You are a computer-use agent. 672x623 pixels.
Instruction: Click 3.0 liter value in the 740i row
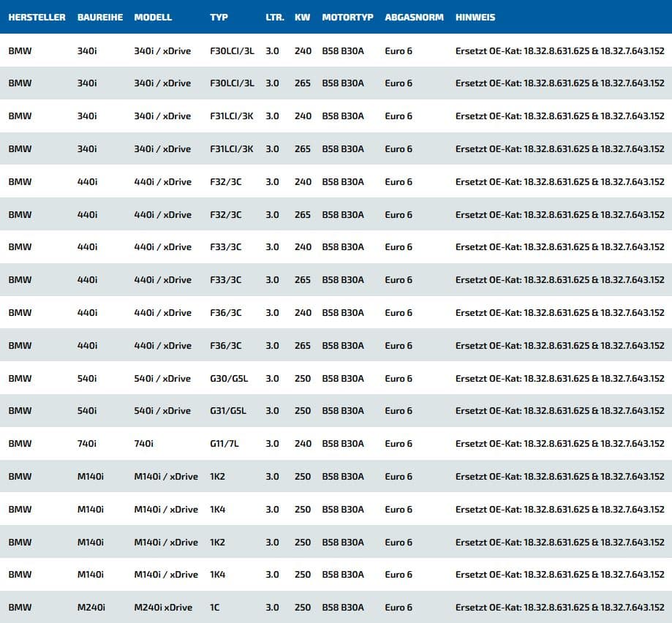pos(272,443)
